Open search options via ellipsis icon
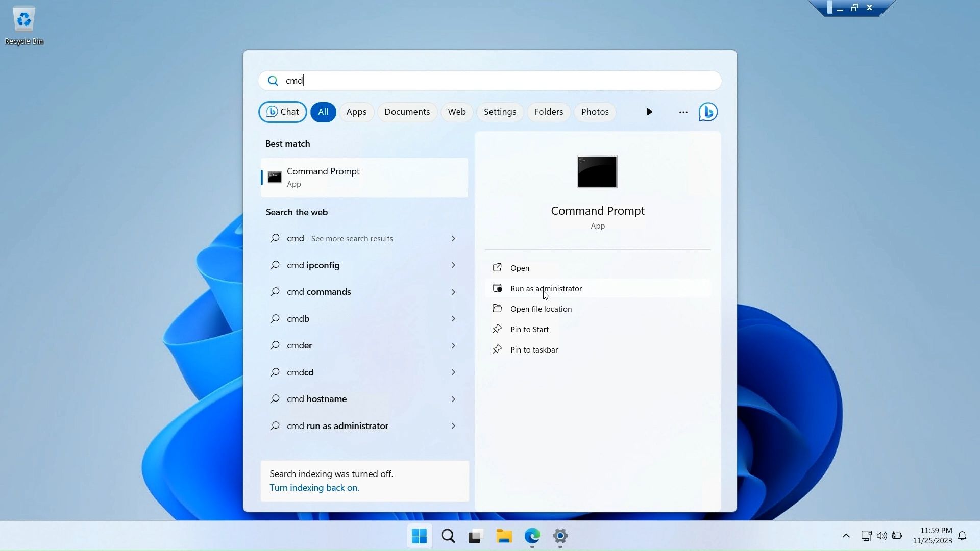This screenshot has width=980, height=551. click(x=683, y=112)
